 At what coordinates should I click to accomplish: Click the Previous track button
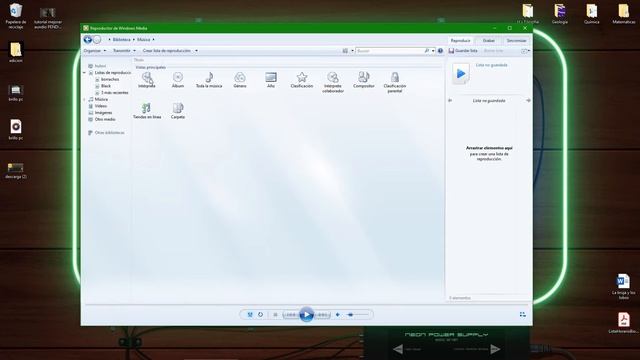[x=291, y=315]
